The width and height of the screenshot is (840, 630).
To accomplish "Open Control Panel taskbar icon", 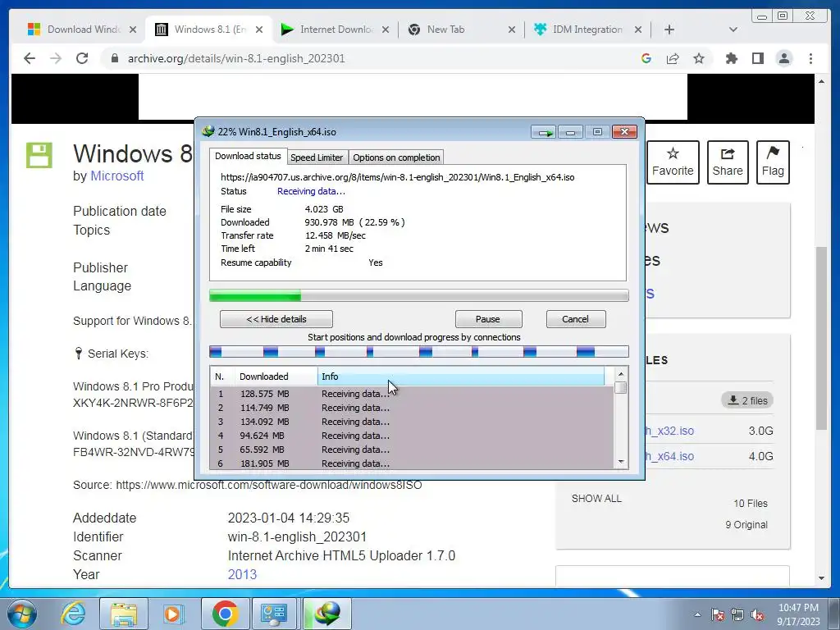I will [x=274, y=614].
